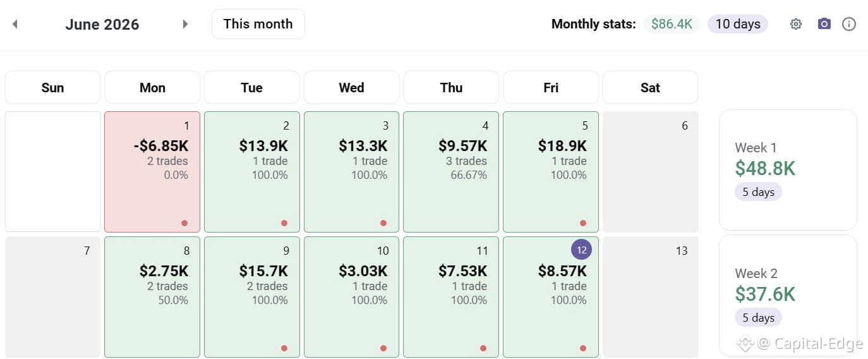Take a snapshot with the camera icon

click(x=824, y=24)
